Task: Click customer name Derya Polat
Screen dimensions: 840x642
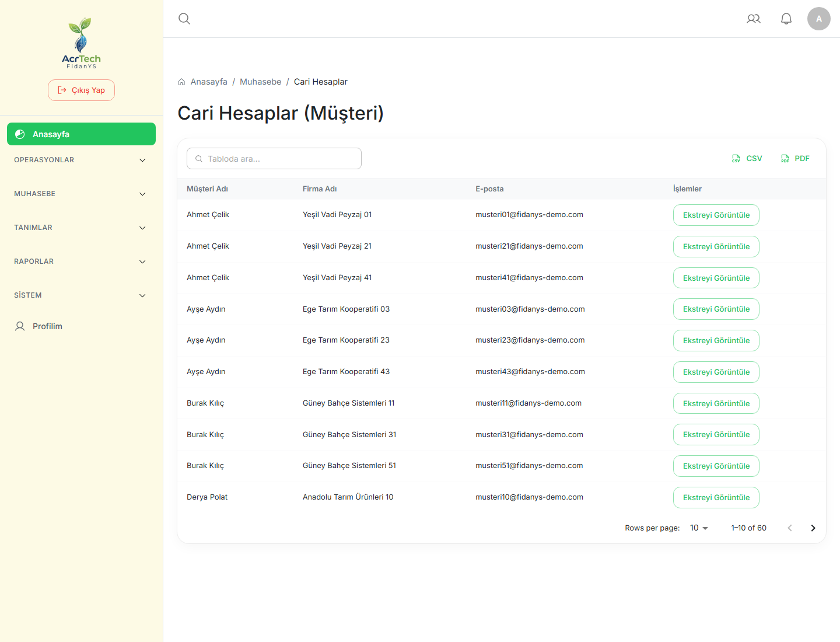Action: [x=207, y=497]
